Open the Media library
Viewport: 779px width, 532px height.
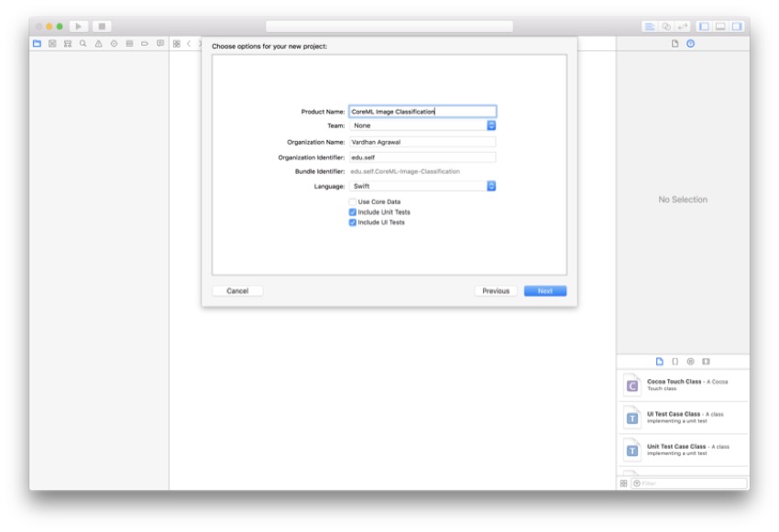705,363
